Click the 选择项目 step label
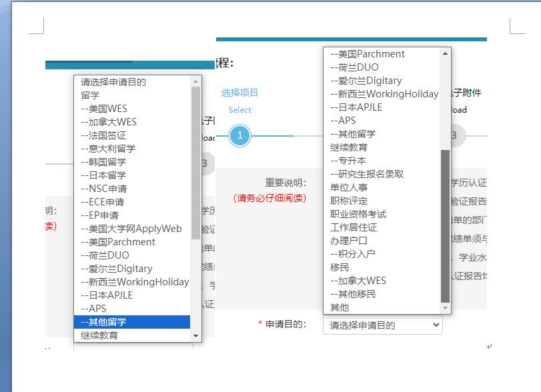 pos(239,93)
